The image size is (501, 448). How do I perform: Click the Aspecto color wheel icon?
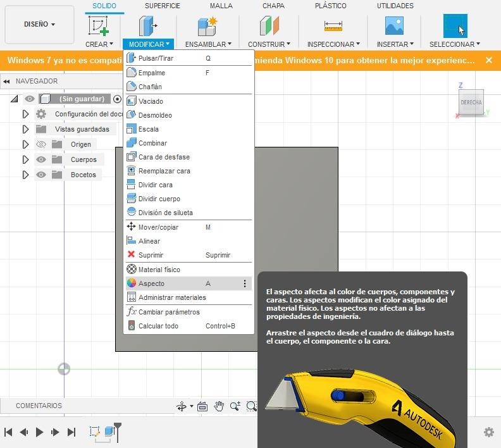pos(132,283)
